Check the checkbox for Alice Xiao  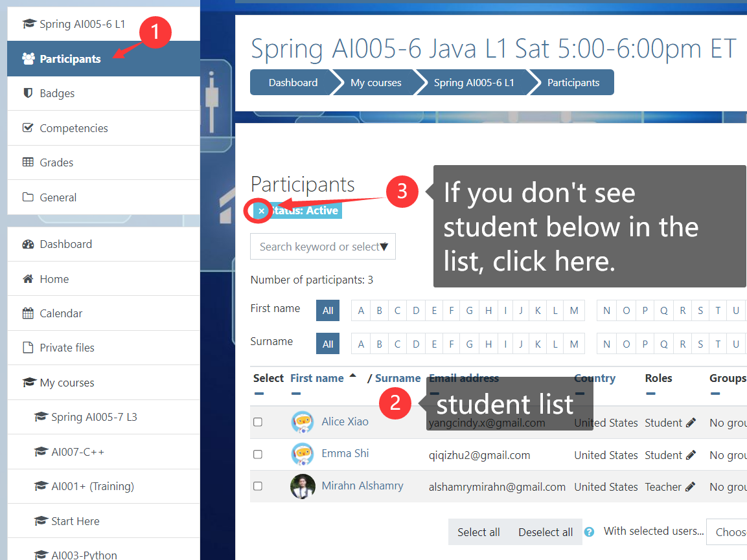(258, 422)
